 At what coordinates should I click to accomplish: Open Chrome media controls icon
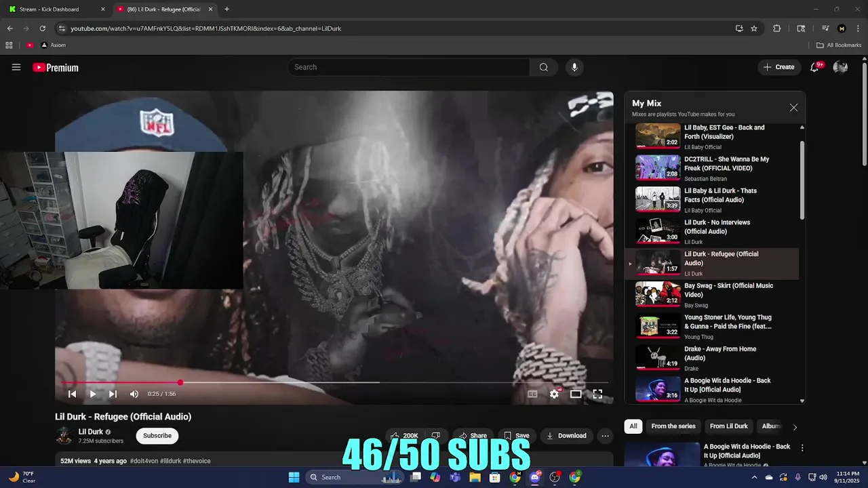[825, 28]
